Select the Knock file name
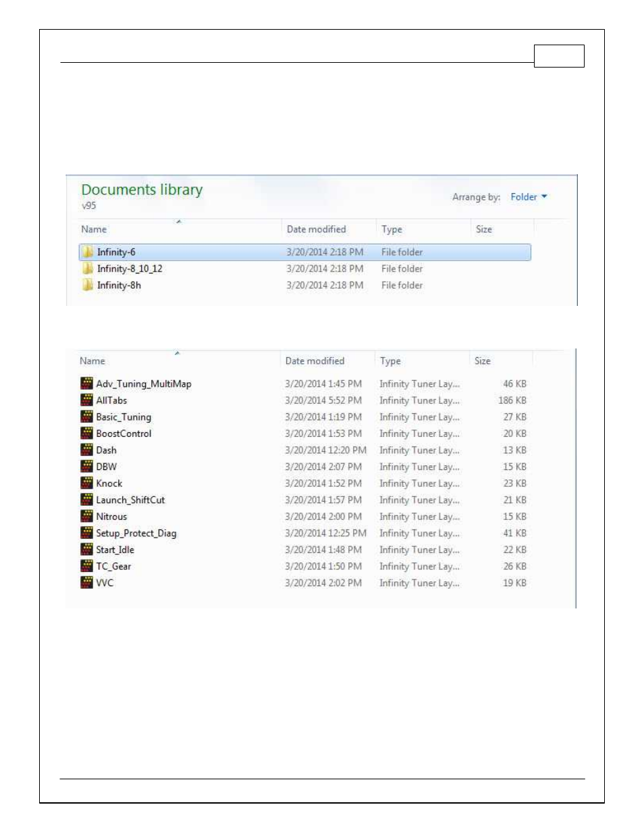 [109, 484]
